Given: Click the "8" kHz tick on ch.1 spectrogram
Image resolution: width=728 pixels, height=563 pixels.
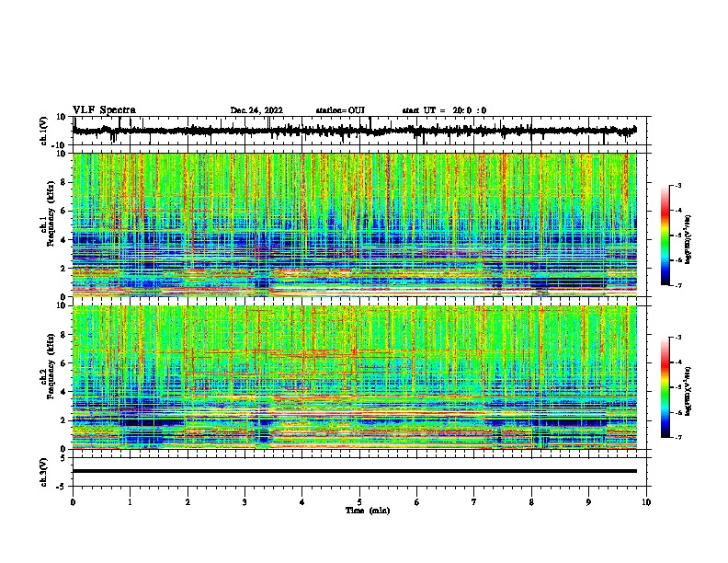Looking at the screenshot, I should pos(63,182).
